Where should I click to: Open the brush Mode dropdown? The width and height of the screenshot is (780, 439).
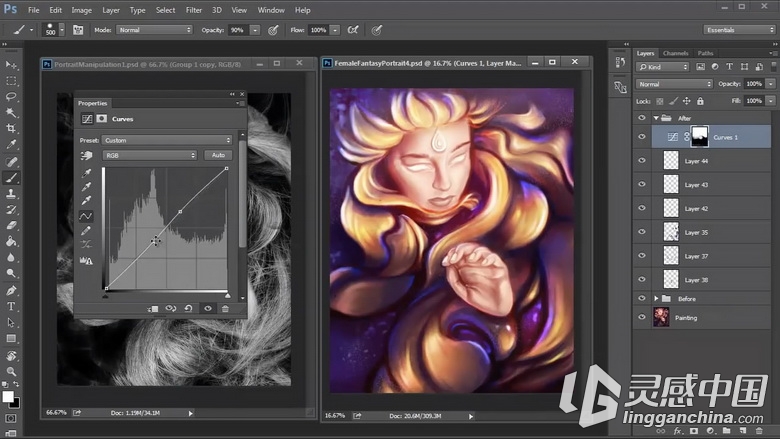pyautogui.click(x=154, y=30)
